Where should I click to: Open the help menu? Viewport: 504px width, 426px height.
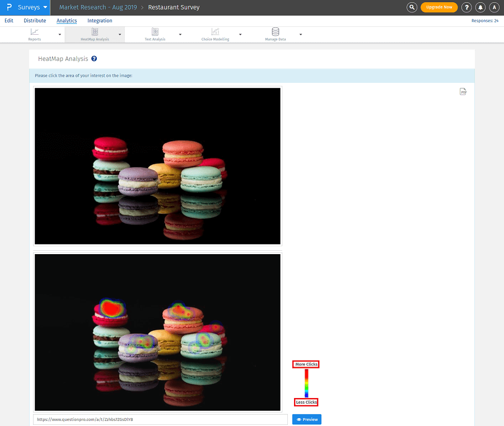pos(466,7)
